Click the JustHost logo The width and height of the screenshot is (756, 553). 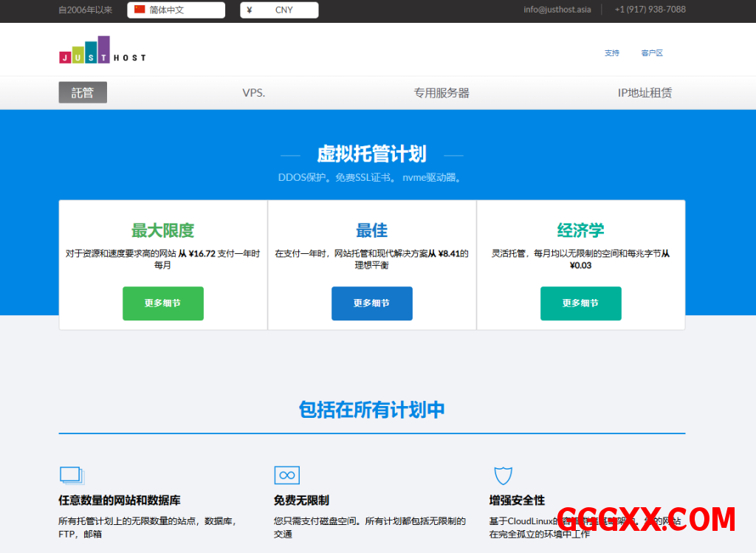(x=102, y=50)
